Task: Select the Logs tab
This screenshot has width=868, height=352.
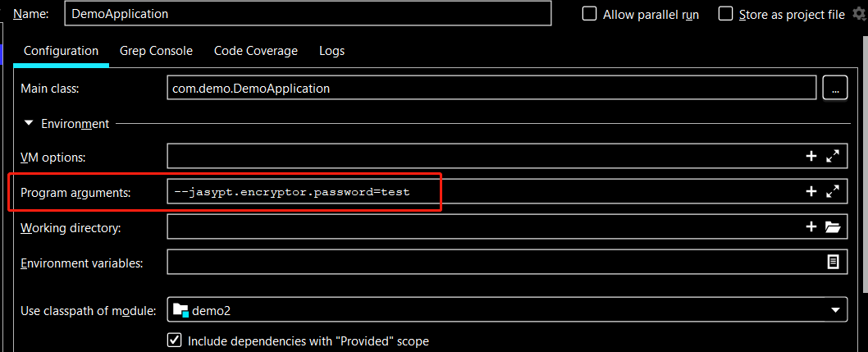Action: click(x=331, y=51)
